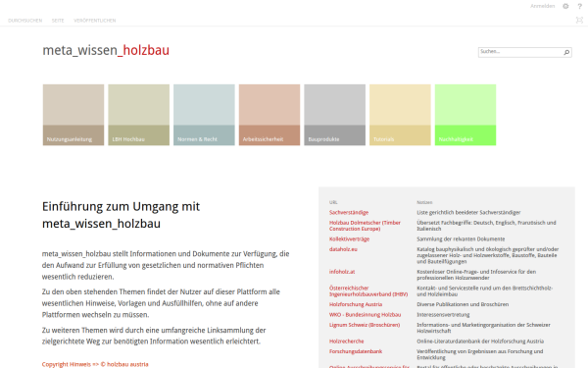This screenshot has height=368, width=588.
Task: Click note 'Diverse Publikationen und Broschüren'
Action: point(463,304)
